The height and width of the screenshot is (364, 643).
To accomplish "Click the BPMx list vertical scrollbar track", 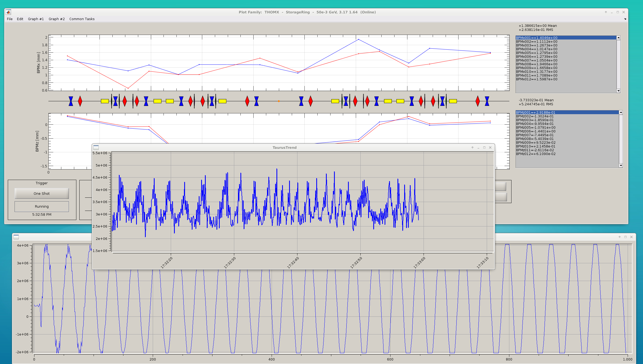I will tap(618, 64).
